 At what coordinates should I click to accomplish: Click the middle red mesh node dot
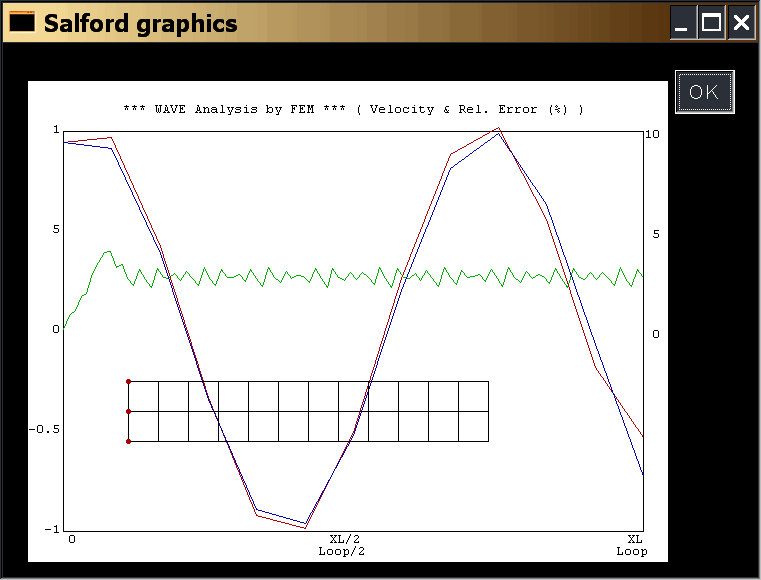tap(129, 412)
